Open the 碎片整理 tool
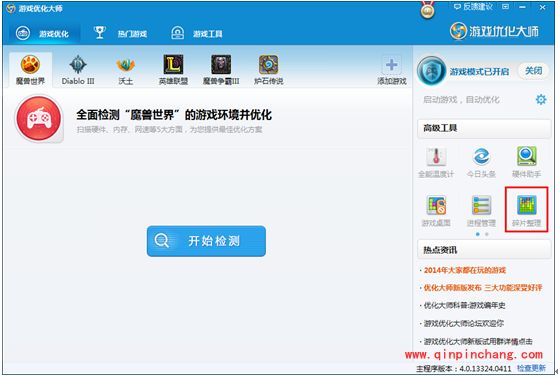The width and height of the screenshot is (558, 376). [526, 211]
